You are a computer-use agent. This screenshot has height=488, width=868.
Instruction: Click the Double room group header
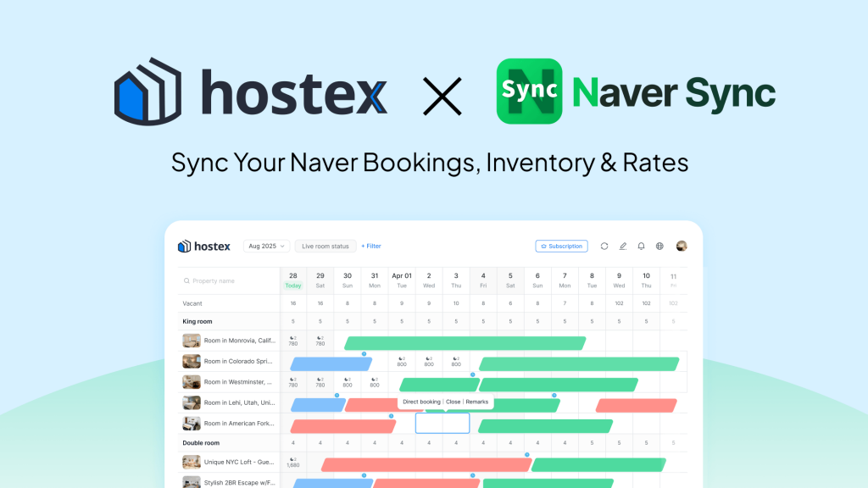[x=201, y=443]
